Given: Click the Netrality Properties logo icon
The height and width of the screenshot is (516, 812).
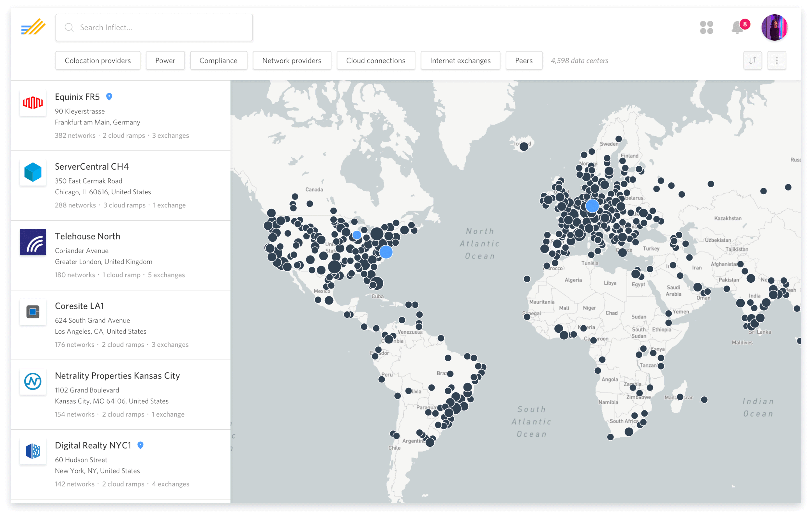Looking at the screenshot, I should tap(33, 381).
